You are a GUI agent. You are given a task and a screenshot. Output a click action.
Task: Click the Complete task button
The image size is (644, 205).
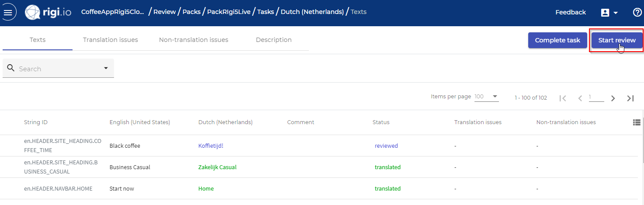pyautogui.click(x=557, y=40)
